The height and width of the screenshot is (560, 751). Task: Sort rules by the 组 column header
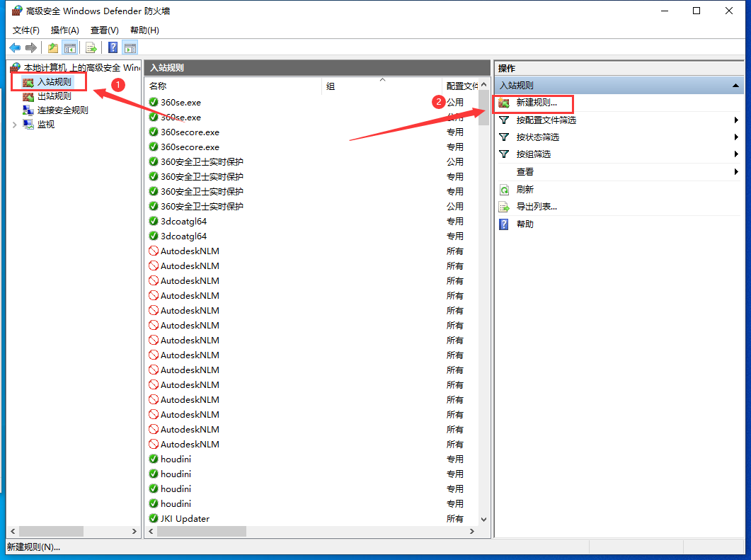tap(382, 86)
